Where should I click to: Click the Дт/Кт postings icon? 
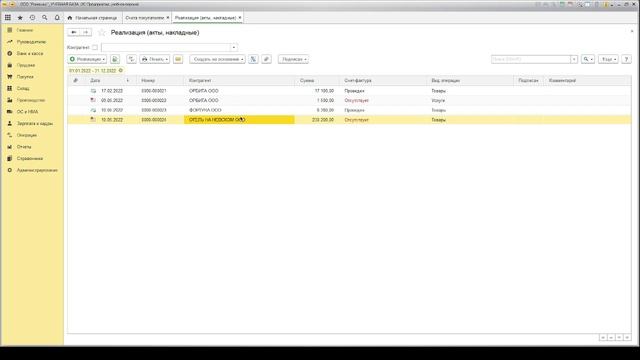pyautogui.click(x=131, y=59)
